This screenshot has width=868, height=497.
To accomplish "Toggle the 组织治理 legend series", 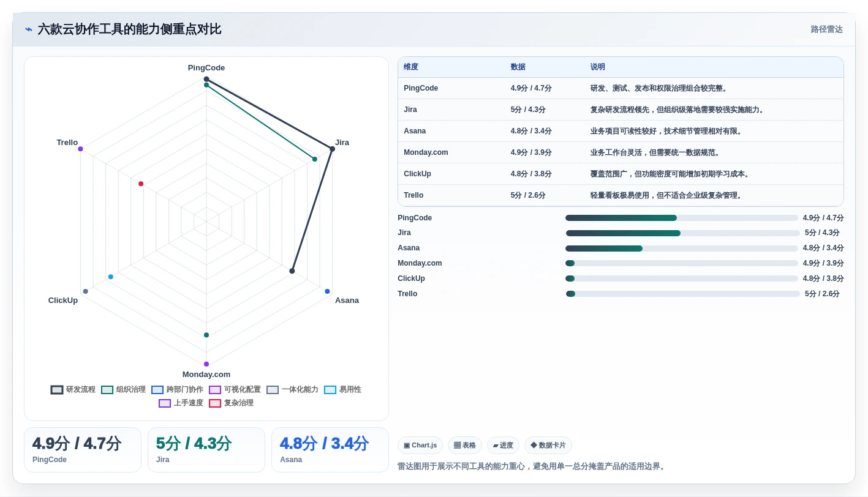I will tap(123, 389).
